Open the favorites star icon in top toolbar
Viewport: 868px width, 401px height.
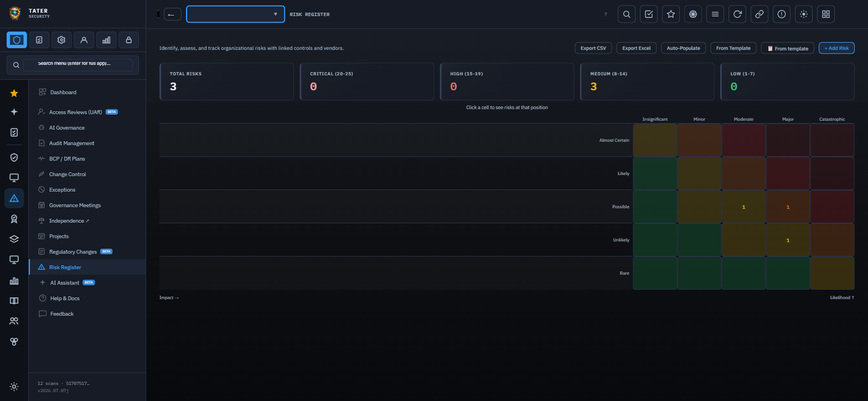[x=671, y=14]
